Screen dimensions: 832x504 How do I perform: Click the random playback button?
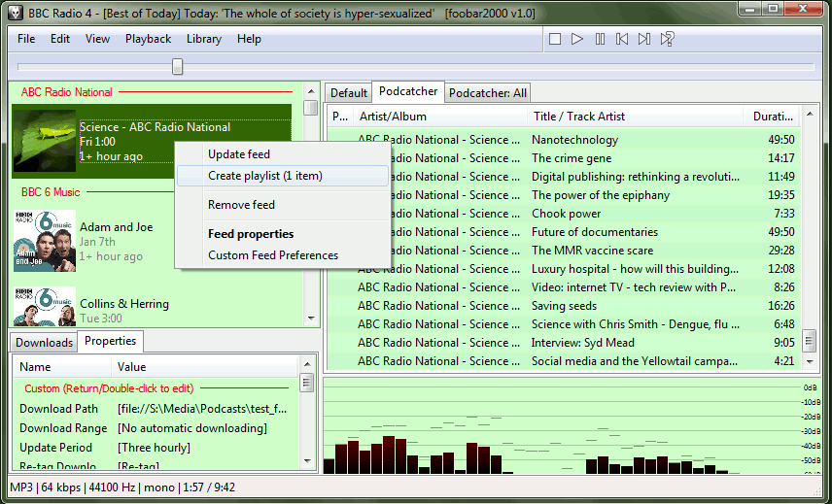[667, 39]
